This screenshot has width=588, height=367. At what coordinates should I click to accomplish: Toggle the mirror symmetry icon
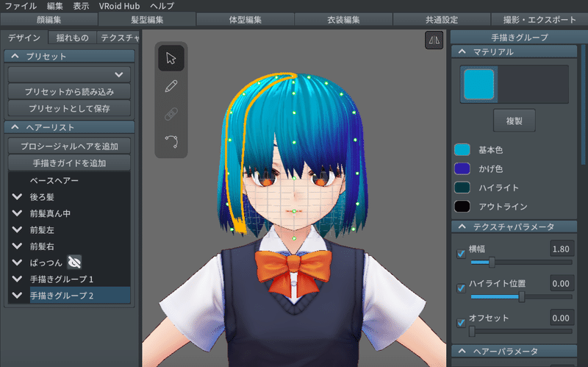(x=434, y=40)
